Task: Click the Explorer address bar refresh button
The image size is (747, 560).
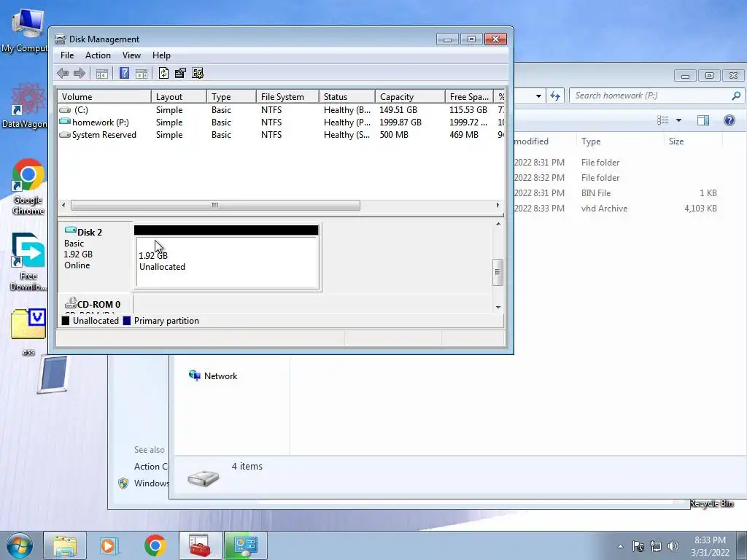Action: (555, 96)
